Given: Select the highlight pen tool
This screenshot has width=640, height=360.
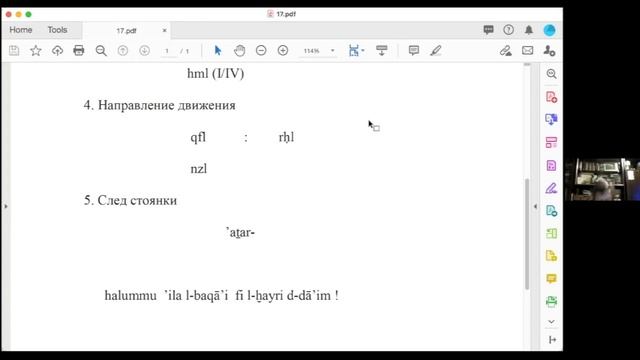Looking at the screenshot, I should [x=436, y=51].
